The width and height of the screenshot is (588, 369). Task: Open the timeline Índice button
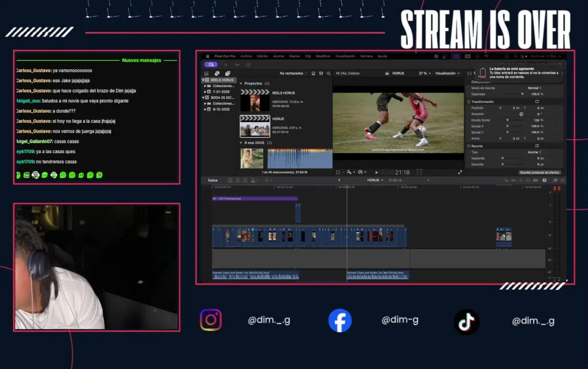pos(213,180)
